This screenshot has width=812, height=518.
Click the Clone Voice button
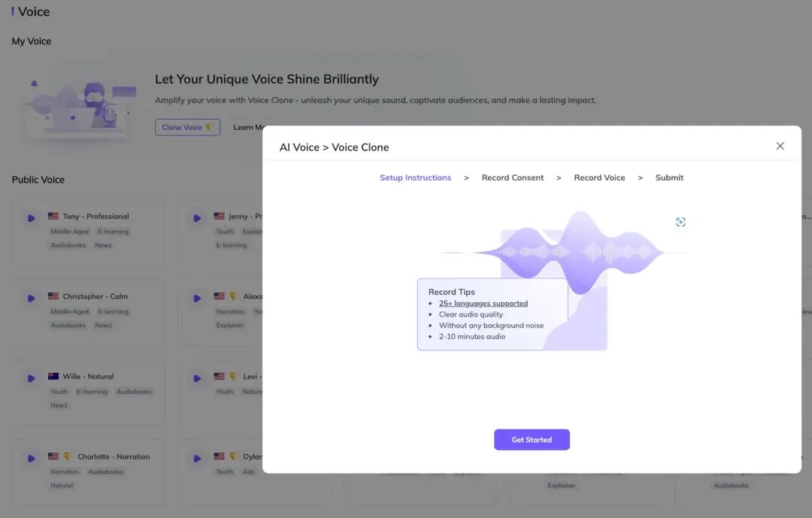click(x=187, y=127)
